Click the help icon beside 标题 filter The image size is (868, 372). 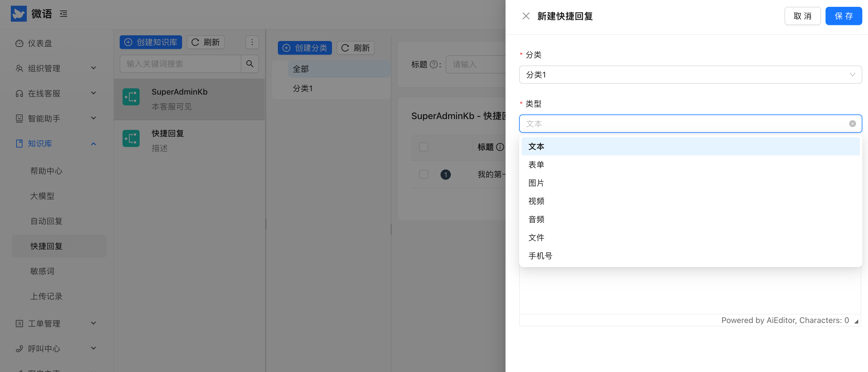[x=434, y=64]
